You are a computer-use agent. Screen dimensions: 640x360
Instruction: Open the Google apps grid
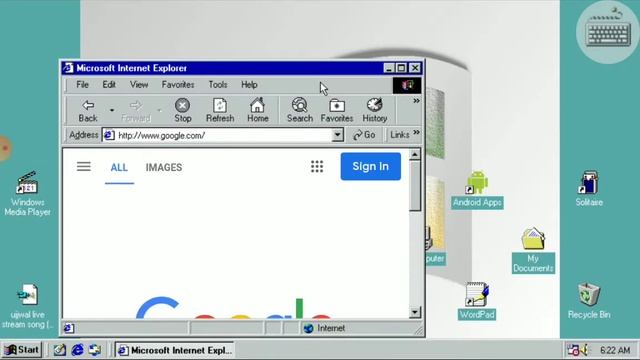pos(317,167)
